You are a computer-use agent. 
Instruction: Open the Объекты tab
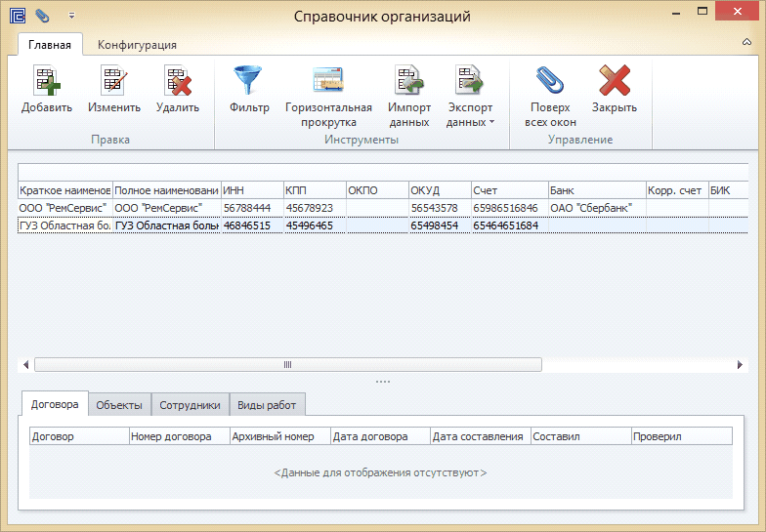tap(119, 405)
